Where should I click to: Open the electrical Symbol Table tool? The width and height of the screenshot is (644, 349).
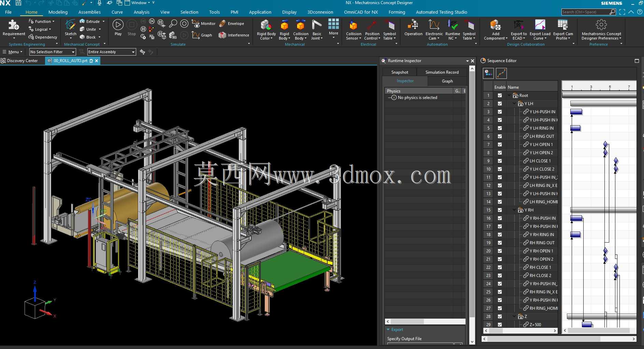pos(389,29)
